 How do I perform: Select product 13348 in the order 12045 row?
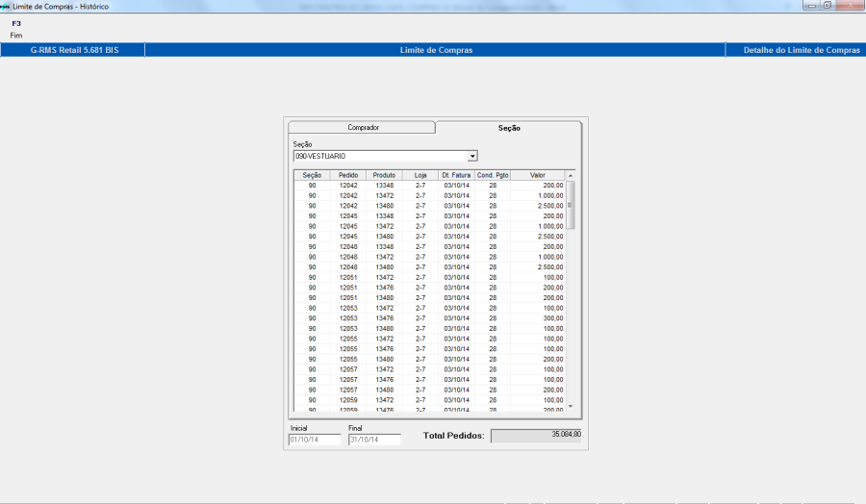384,216
